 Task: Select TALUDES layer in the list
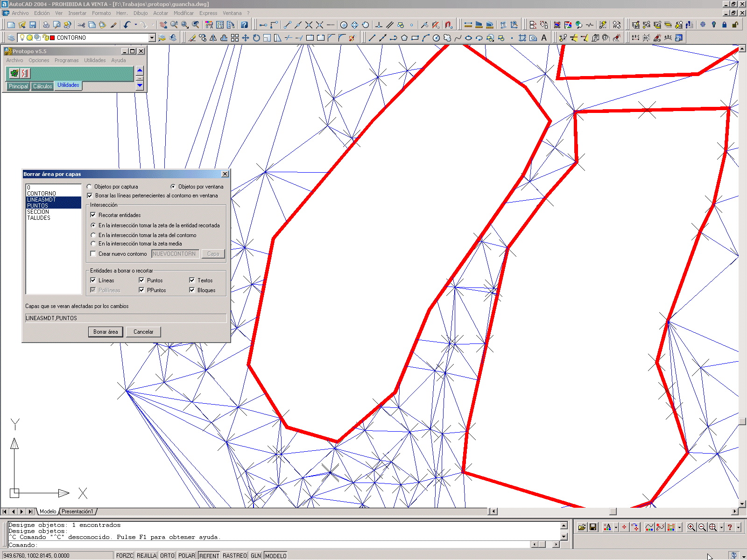[x=54, y=218]
